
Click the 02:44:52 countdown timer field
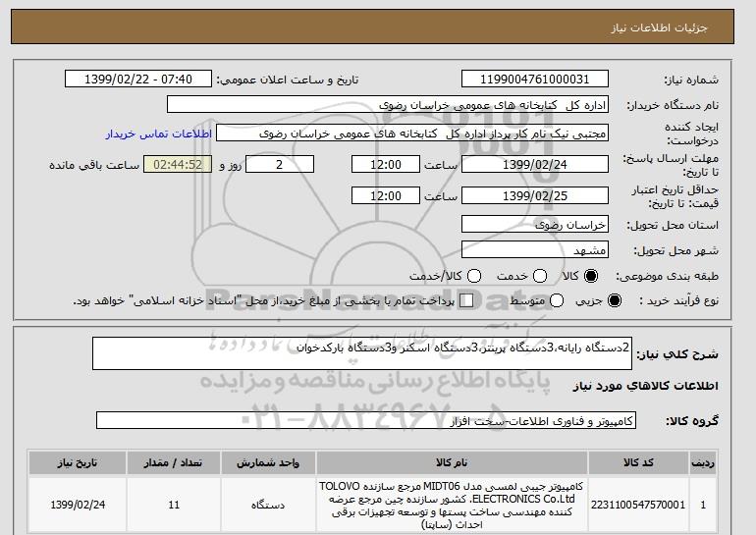(178, 165)
